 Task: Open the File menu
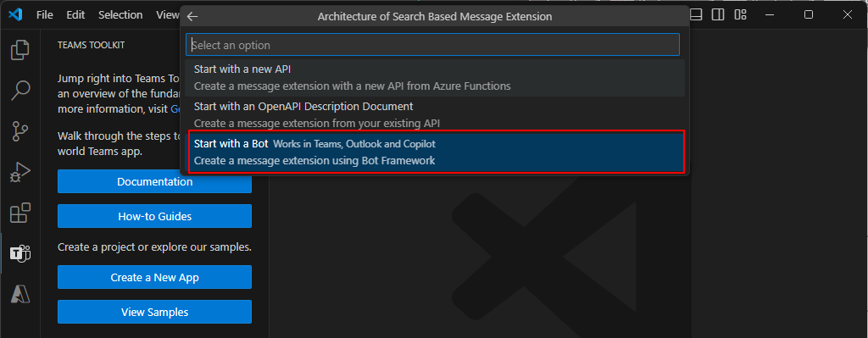click(45, 15)
